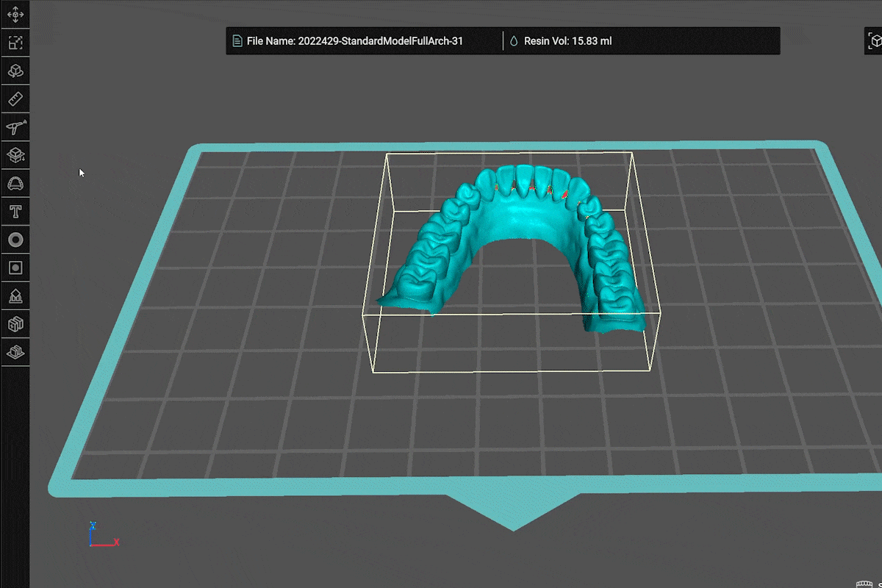The width and height of the screenshot is (882, 588).
Task: Click the resin droplet icon
Action: coord(514,41)
